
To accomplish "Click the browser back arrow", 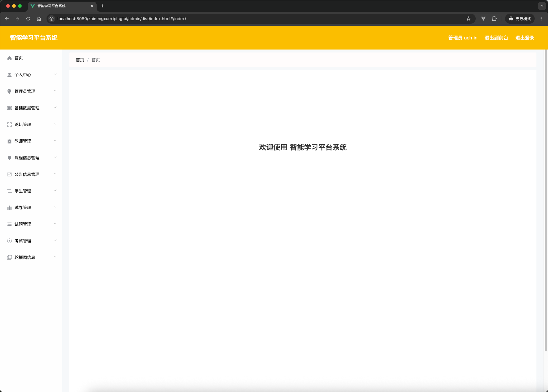I will click(7, 19).
